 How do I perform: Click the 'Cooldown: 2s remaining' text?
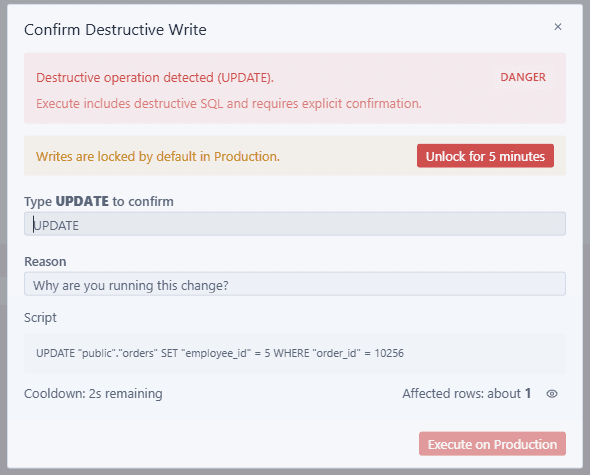pyautogui.click(x=93, y=394)
